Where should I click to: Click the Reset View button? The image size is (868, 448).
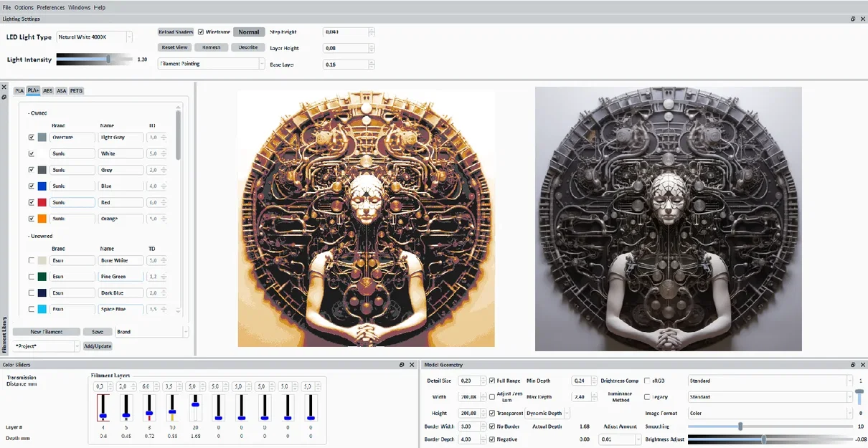coord(174,47)
